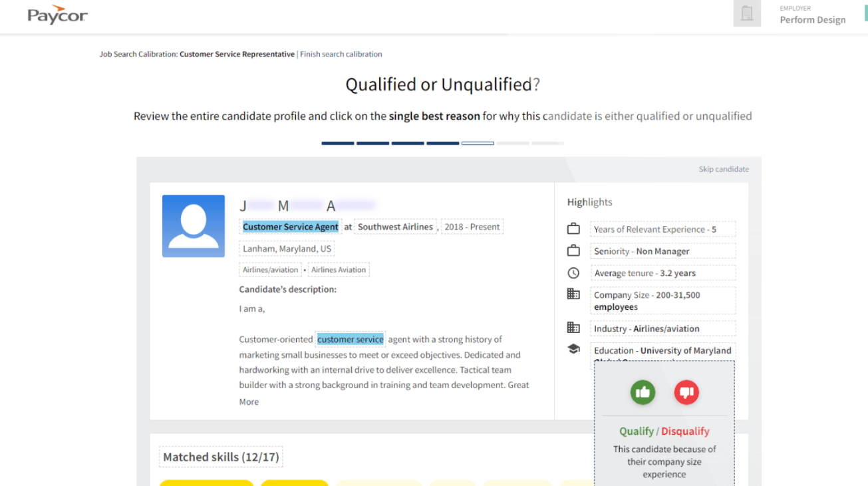The height and width of the screenshot is (486, 868).
Task: Select the Airlines/aviation industry tag
Action: click(x=270, y=270)
